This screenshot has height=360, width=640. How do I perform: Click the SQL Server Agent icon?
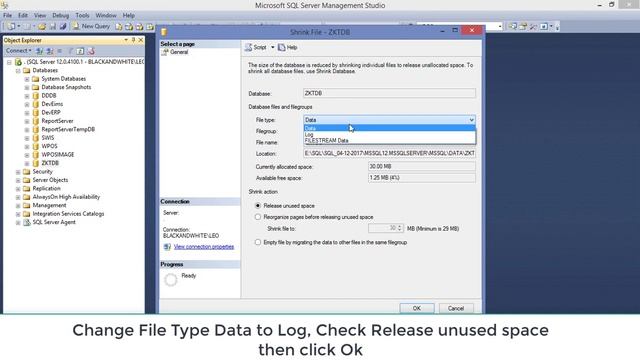(27, 222)
